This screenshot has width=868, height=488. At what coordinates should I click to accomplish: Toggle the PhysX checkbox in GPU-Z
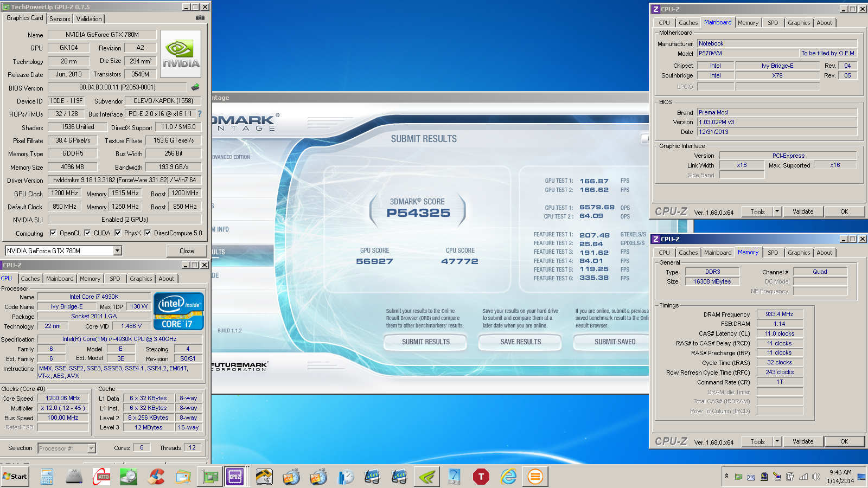[118, 233]
